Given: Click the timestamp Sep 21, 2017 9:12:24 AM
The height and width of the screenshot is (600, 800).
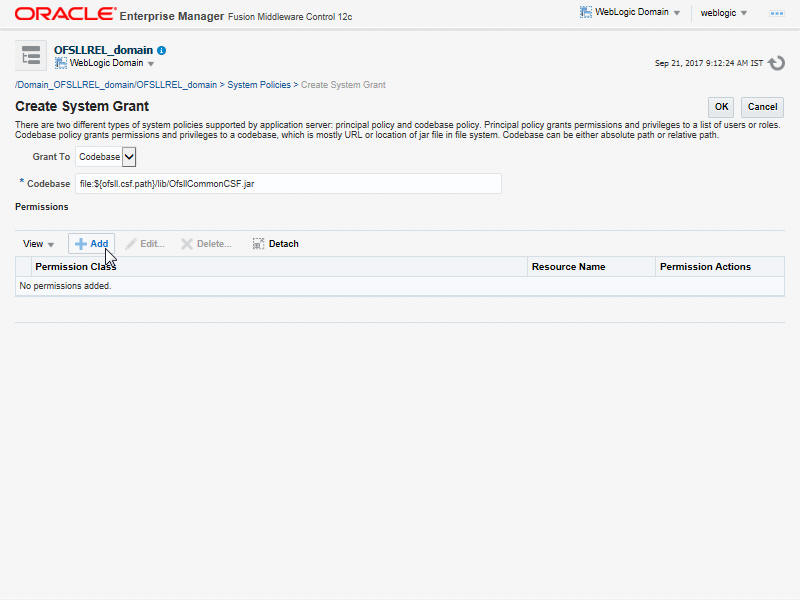Looking at the screenshot, I should (709, 63).
